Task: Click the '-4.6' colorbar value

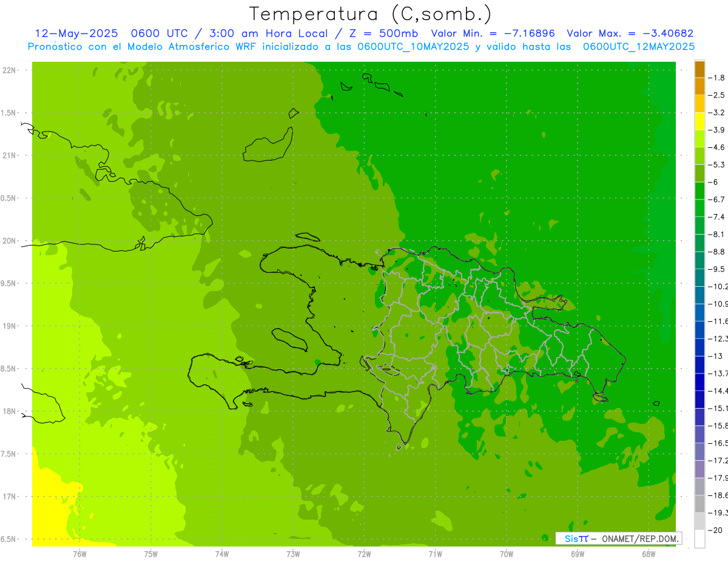Action: pos(717,147)
